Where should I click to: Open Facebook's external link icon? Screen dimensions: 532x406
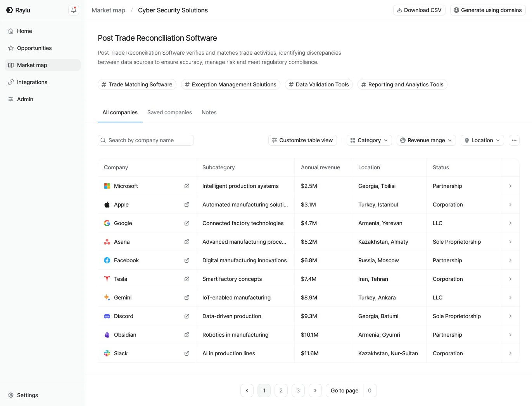pyautogui.click(x=187, y=260)
